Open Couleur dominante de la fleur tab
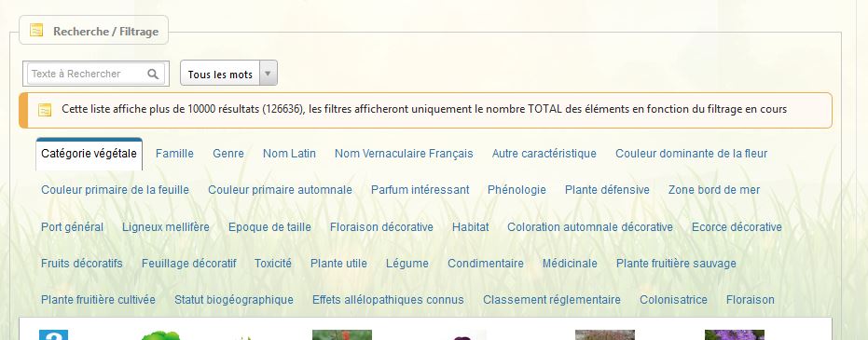868x340 pixels. (x=692, y=154)
